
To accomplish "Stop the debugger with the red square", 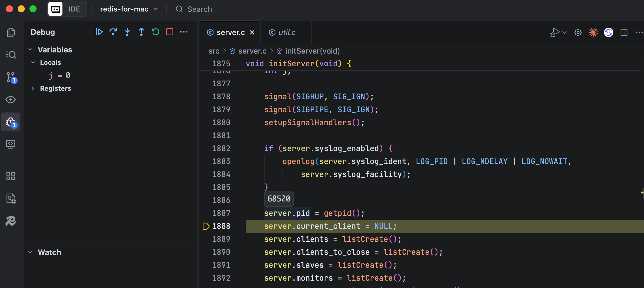I will click(170, 32).
